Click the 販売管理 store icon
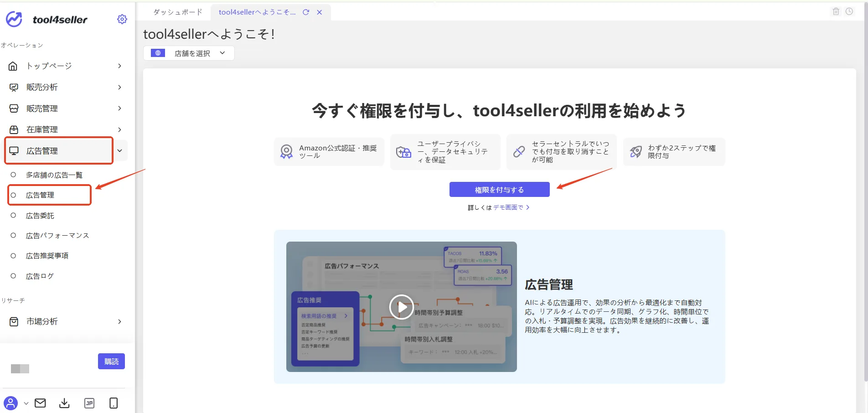The width and height of the screenshot is (868, 413). [x=14, y=108]
